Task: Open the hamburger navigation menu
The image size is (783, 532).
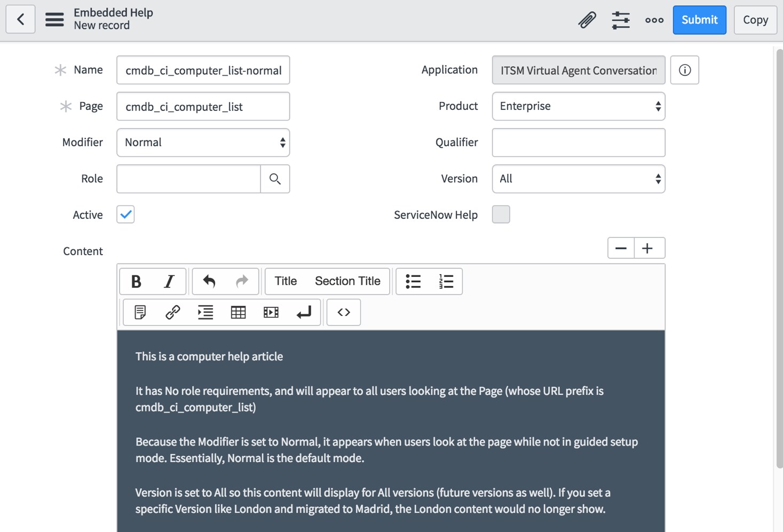Action: (x=54, y=19)
